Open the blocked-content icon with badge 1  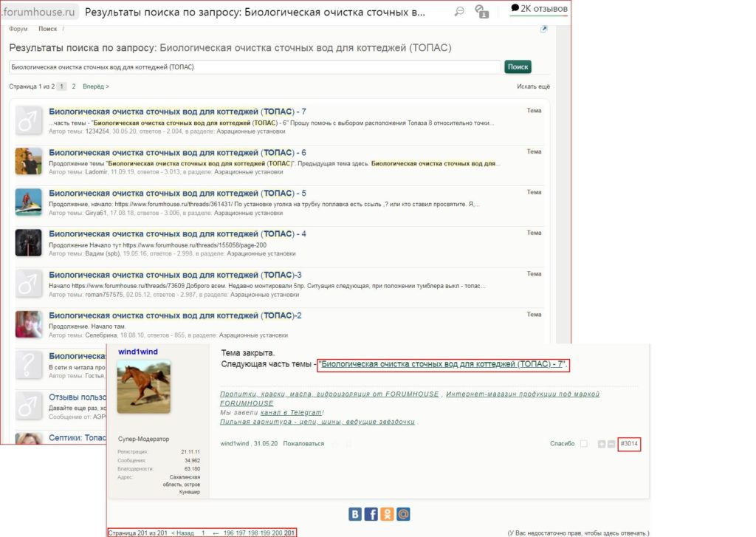tap(481, 12)
